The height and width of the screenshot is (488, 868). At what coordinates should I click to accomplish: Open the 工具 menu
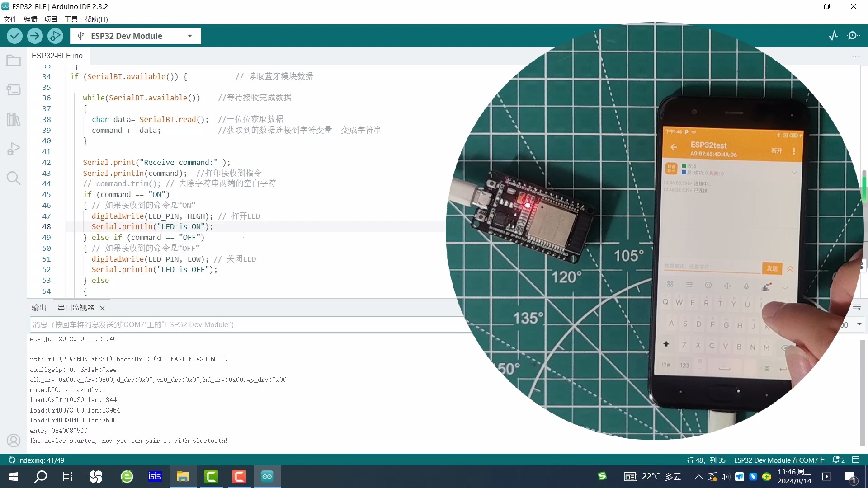71,19
